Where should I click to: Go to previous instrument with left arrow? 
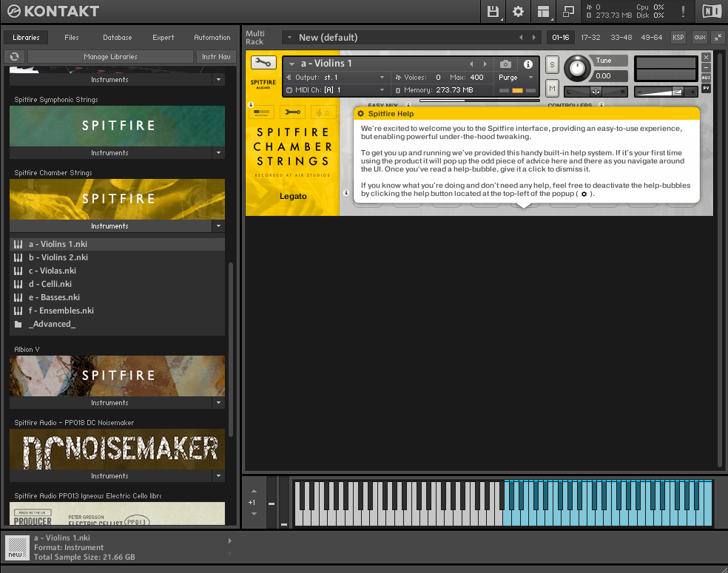pos(471,64)
